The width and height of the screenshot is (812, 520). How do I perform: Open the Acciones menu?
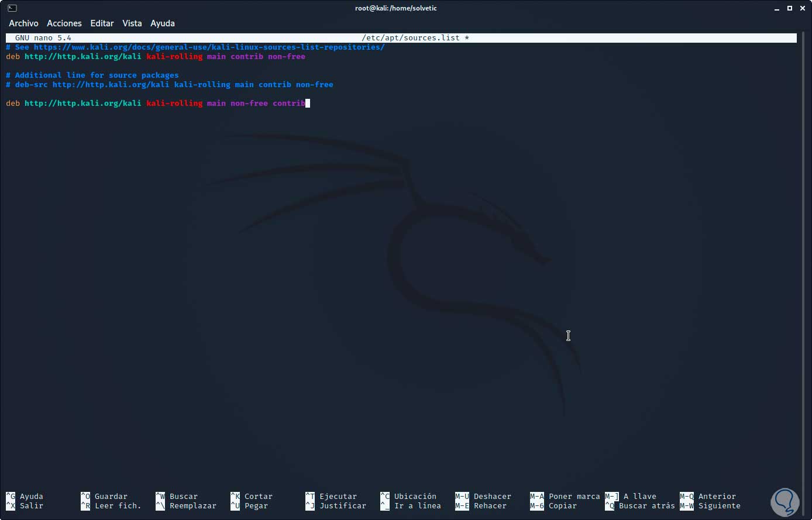click(x=64, y=23)
